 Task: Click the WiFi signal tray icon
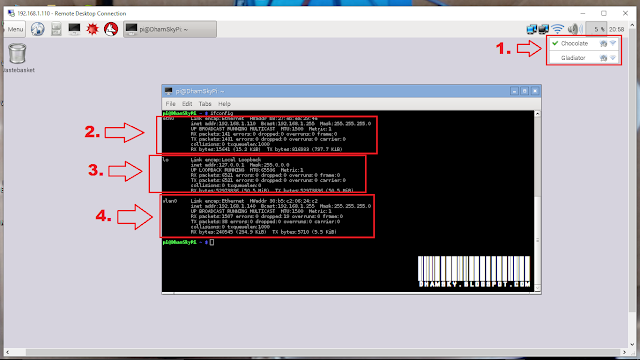558,29
